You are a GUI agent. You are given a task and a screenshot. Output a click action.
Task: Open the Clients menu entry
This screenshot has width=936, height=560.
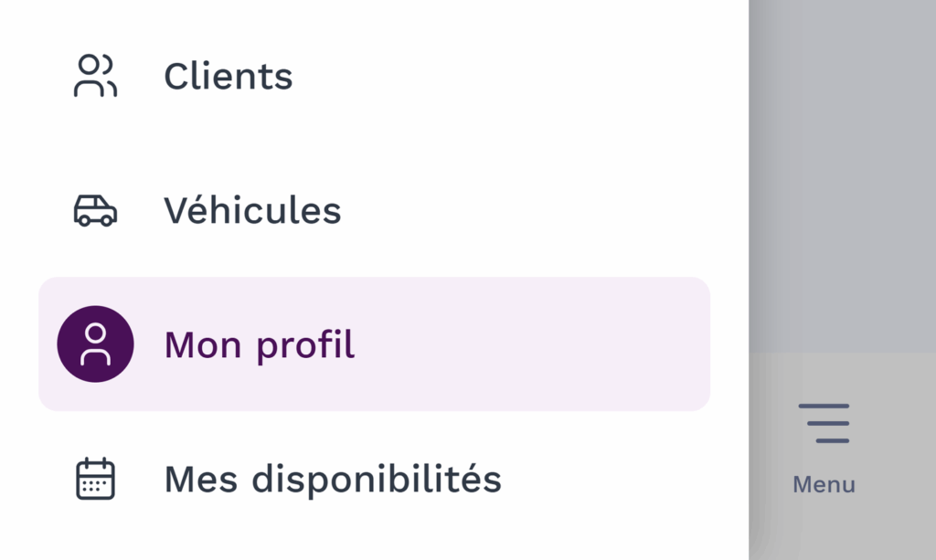click(229, 76)
